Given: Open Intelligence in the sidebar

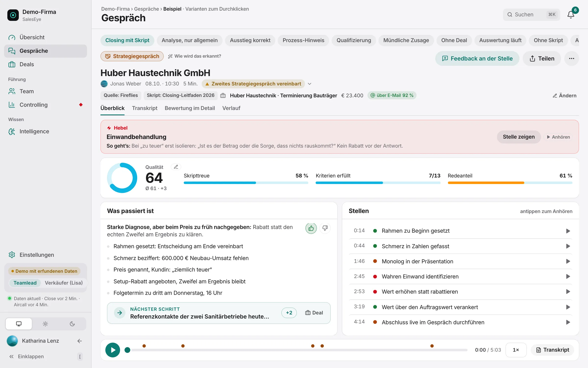Looking at the screenshot, I should pos(46,131).
